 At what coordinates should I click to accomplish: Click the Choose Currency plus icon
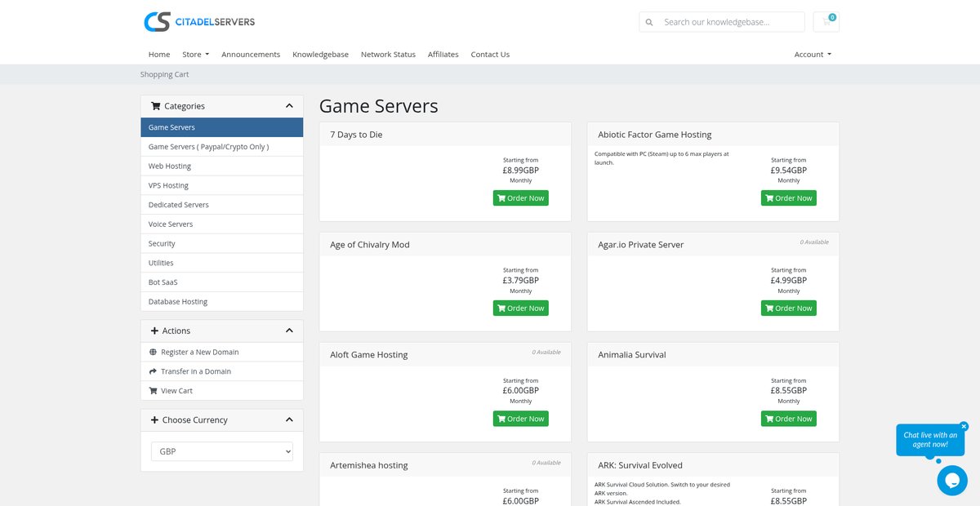pyautogui.click(x=154, y=419)
